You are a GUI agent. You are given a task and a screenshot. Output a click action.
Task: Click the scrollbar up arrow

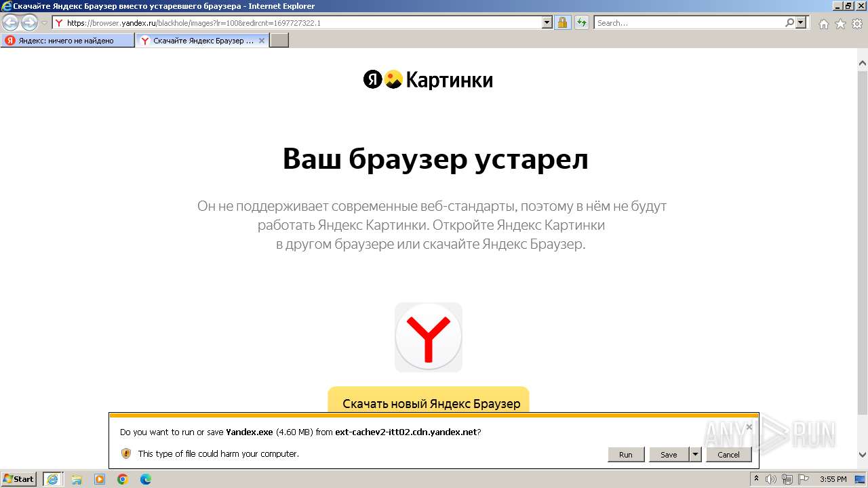(x=863, y=64)
